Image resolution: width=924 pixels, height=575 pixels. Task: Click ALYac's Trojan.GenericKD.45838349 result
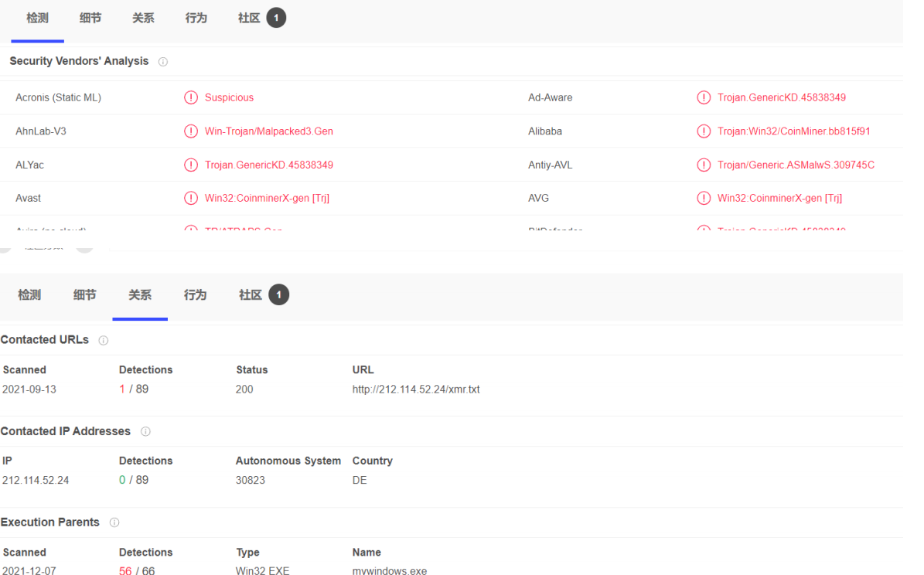point(269,165)
